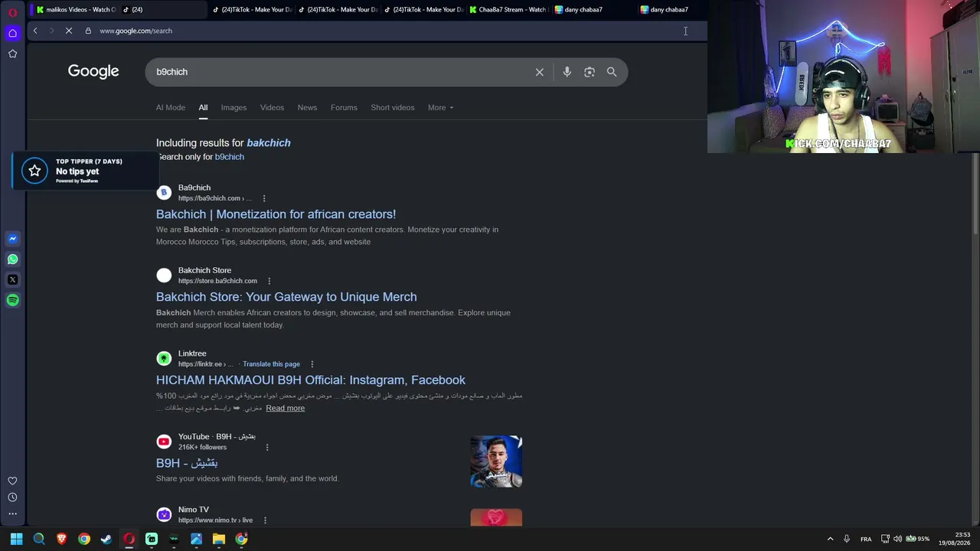Launch Brave browser from the taskbar
Viewport: 980px width, 551px height.
61,539
